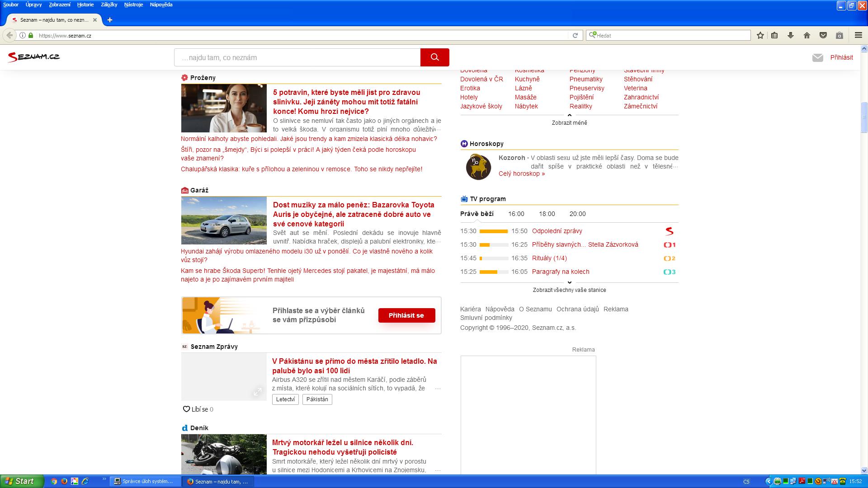
Task: Click the bookmark star icon
Action: coord(760,35)
